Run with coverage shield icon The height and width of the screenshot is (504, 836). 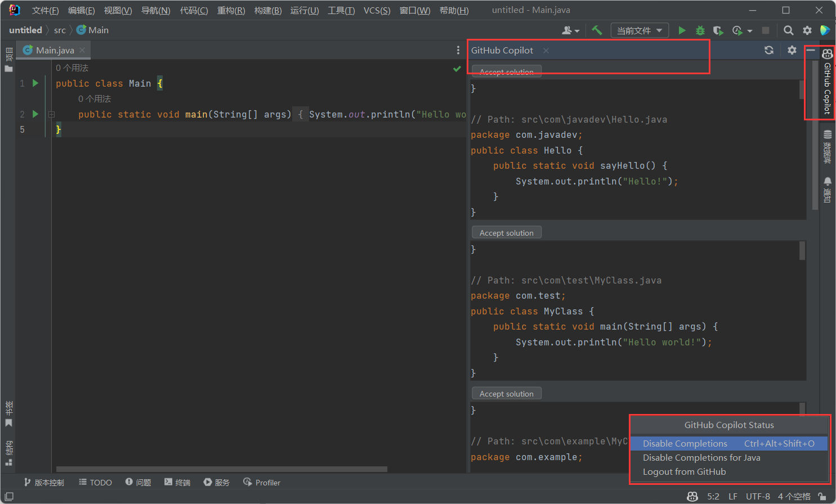pyautogui.click(x=718, y=30)
